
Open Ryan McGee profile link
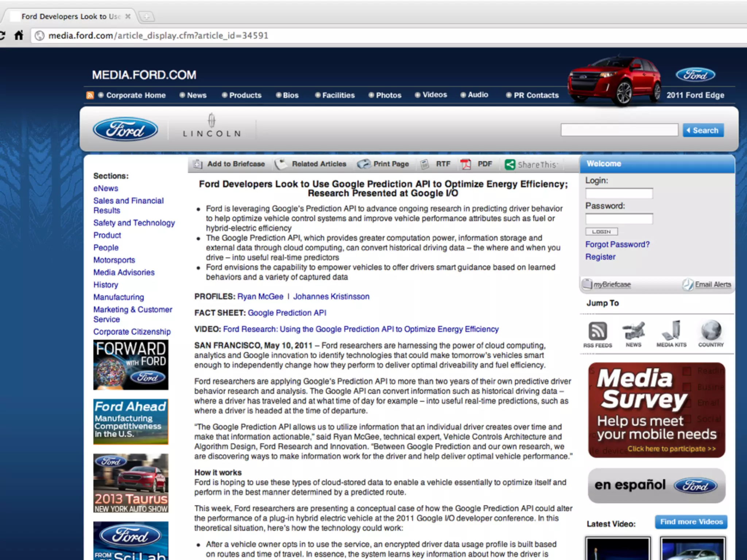pyautogui.click(x=260, y=296)
